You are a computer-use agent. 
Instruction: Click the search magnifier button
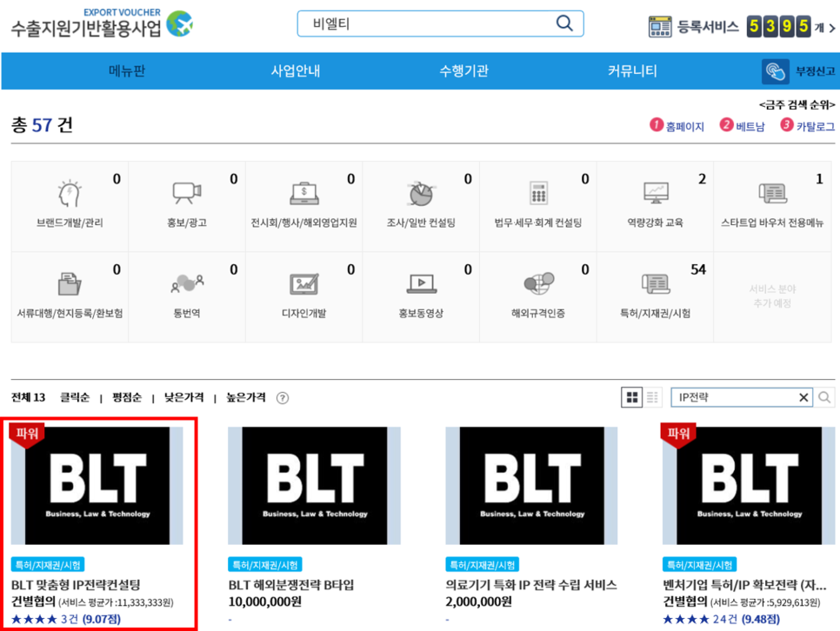click(x=563, y=23)
